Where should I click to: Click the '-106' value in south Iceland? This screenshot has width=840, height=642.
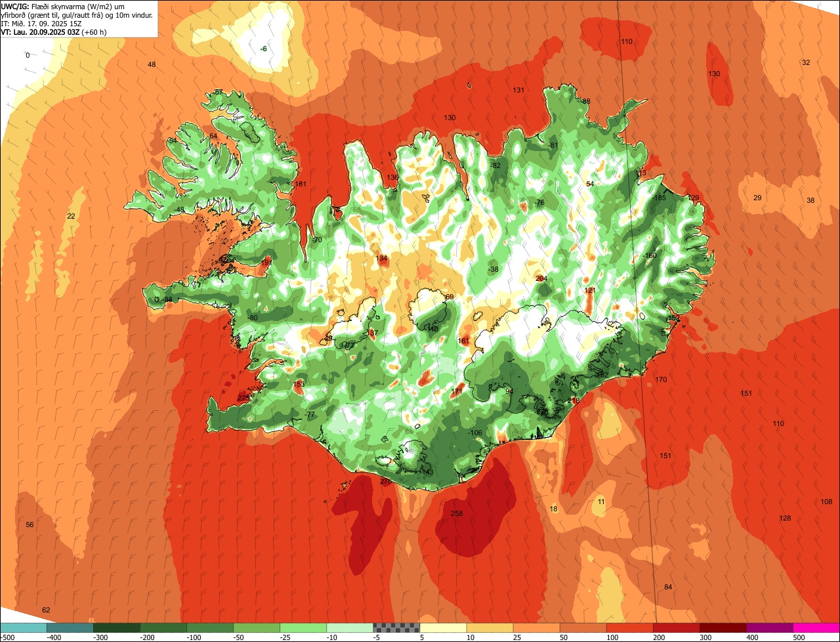475,433
